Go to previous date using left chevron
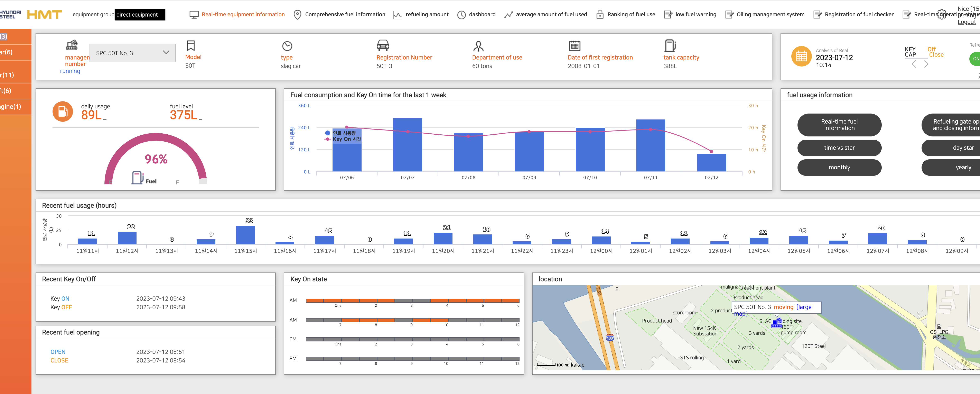The image size is (980, 394). click(914, 64)
